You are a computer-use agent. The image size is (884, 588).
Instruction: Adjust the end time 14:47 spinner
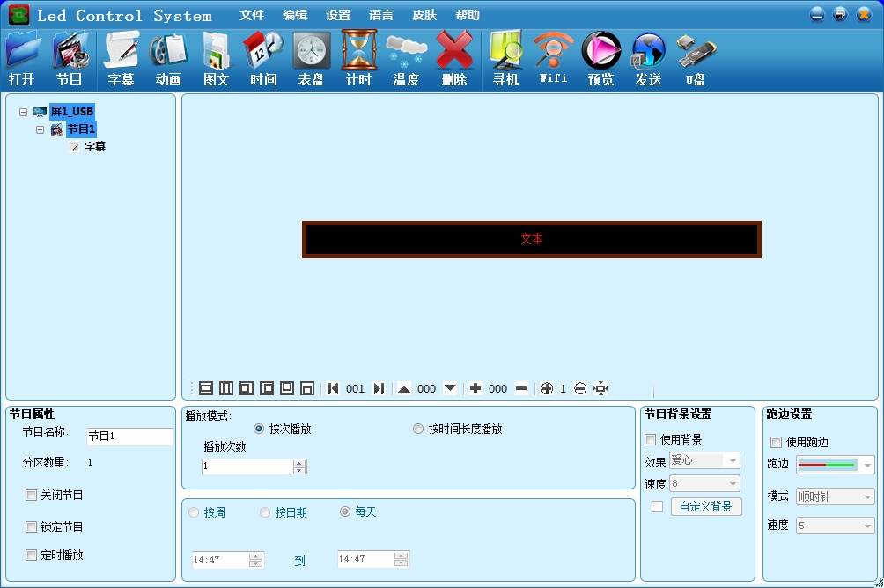[x=401, y=559]
